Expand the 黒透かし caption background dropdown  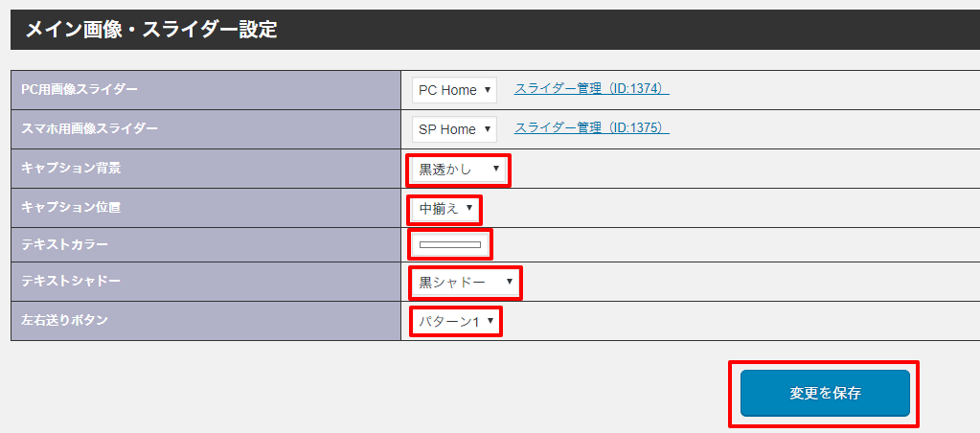click(x=458, y=170)
